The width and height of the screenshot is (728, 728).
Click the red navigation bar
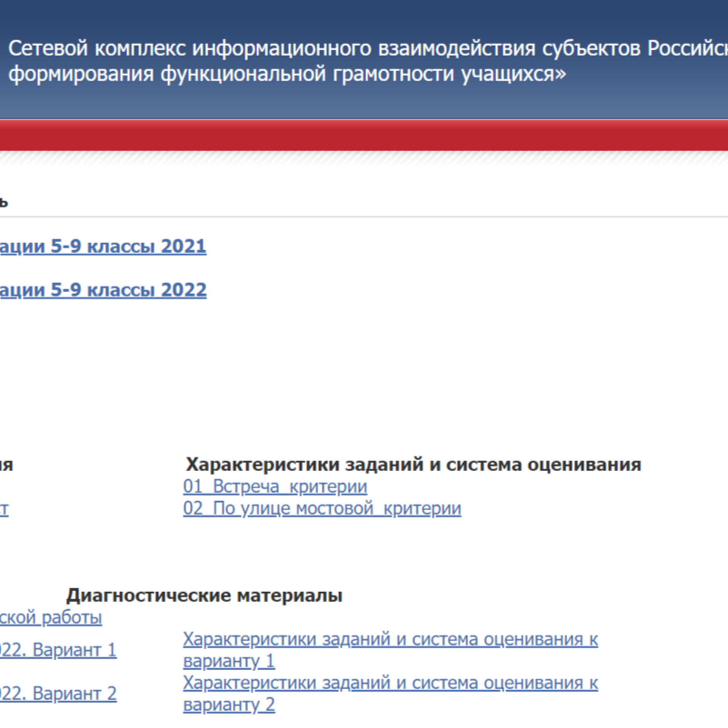point(364,136)
